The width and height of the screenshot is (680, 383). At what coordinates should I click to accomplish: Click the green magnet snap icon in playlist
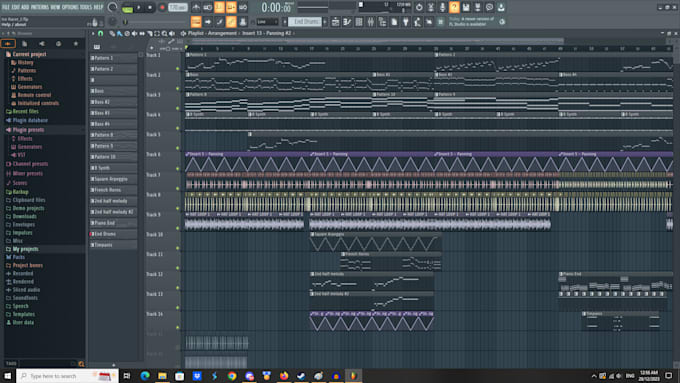click(101, 33)
